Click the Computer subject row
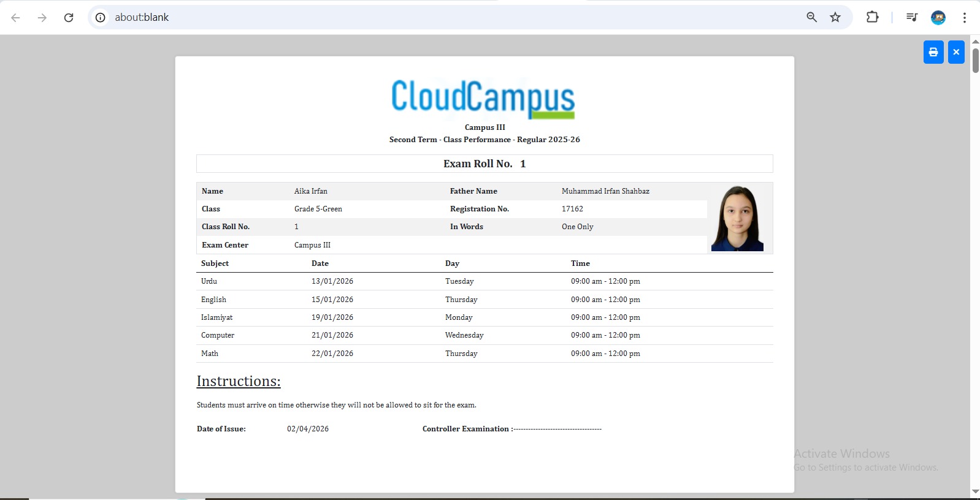This screenshot has width=980, height=500. [484, 335]
